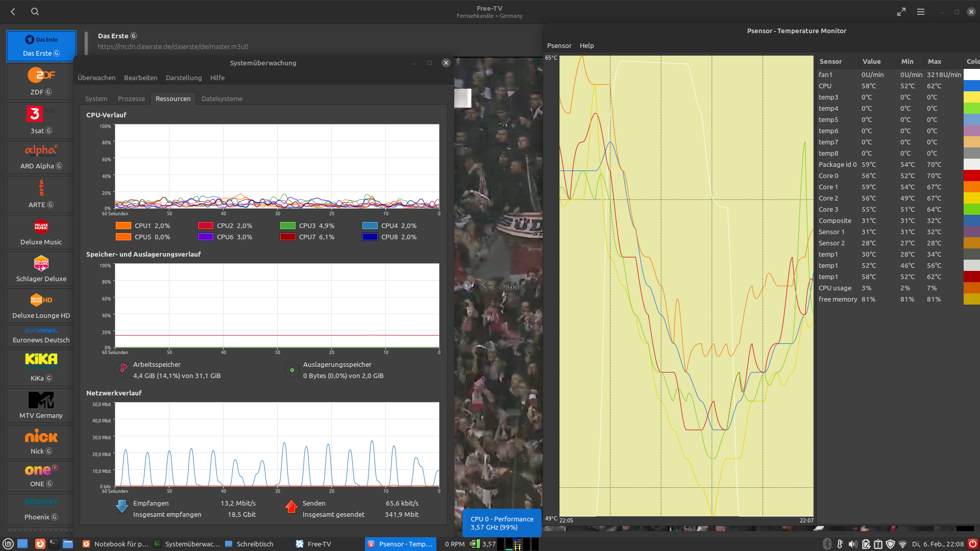980x551 pixels.
Task: Switch to the Prozesse tab
Action: point(131,98)
